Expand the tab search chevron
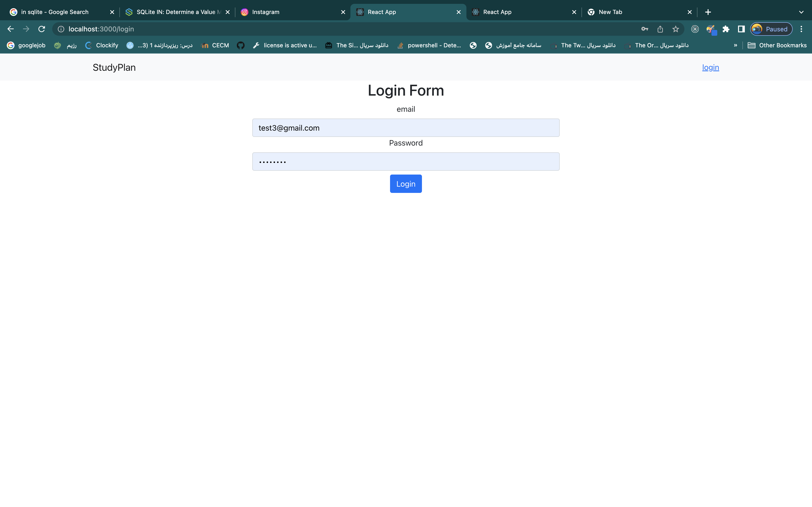This screenshot has height=507, width=812. pyautogui.click(x=801, y=12)
